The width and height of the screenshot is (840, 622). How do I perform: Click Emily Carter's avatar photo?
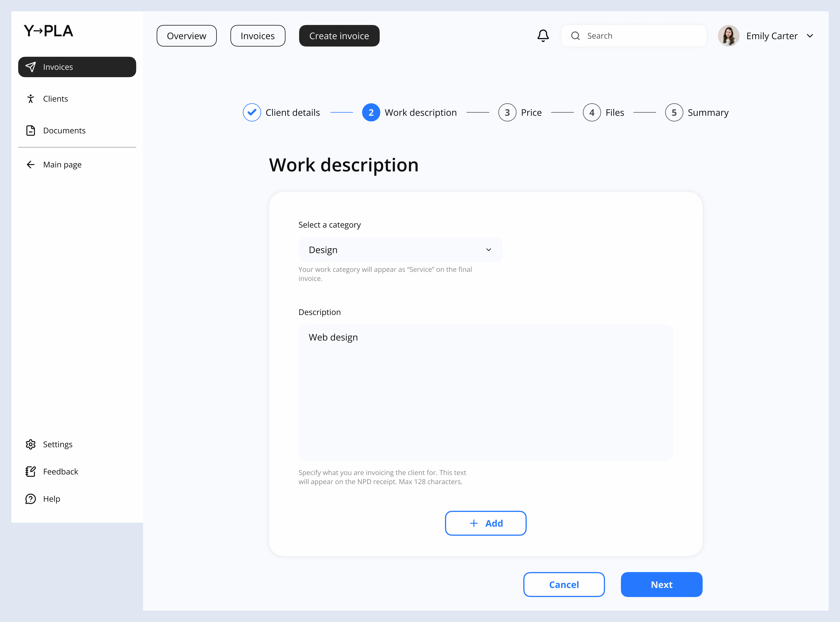tap(729, 35)
